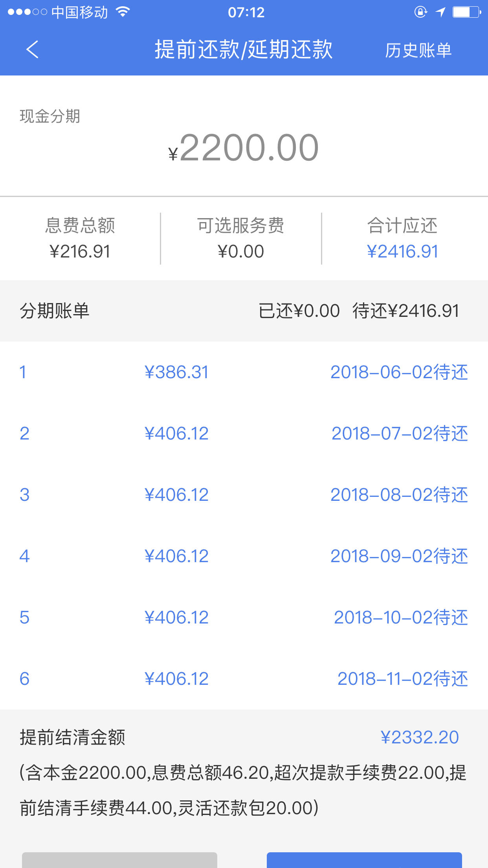Tap the Wi-Fi status icon
The image size is (488, 868).
click(123, 12)
